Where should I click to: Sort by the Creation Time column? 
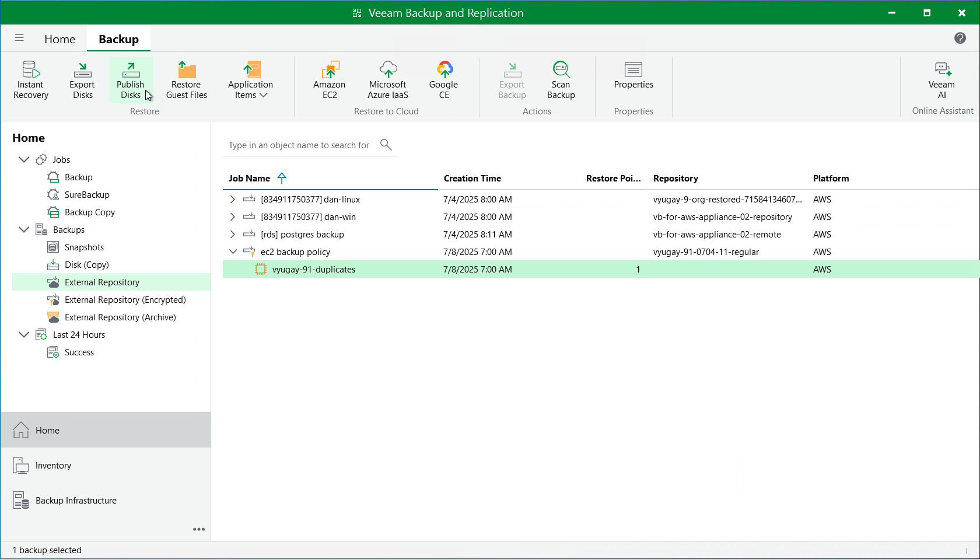(x=473, y=179)
